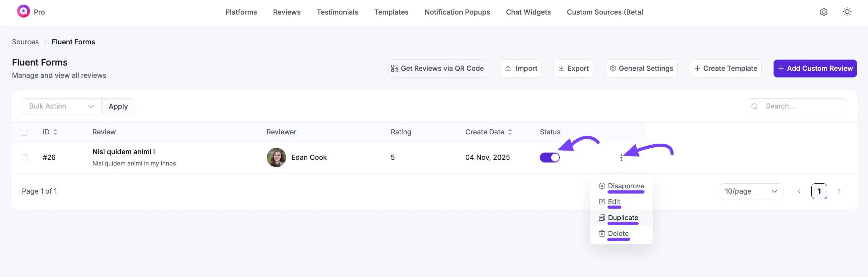868x277 pixels.
Task: Click Edan Cook's avatar photo
Action: 276,158
